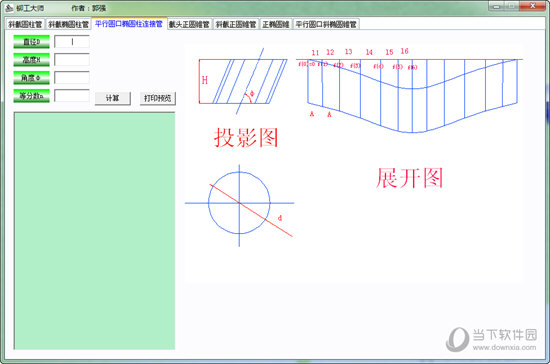Open the 平行圆口斜椭圆锥管 tab

(x=326, y=24)
